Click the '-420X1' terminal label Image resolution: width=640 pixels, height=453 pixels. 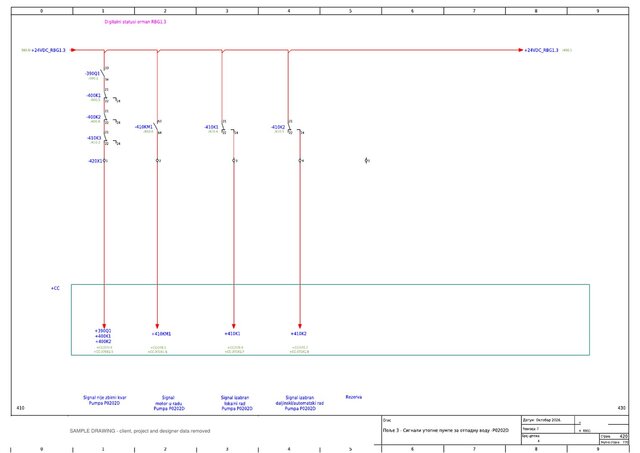(95, 161)
